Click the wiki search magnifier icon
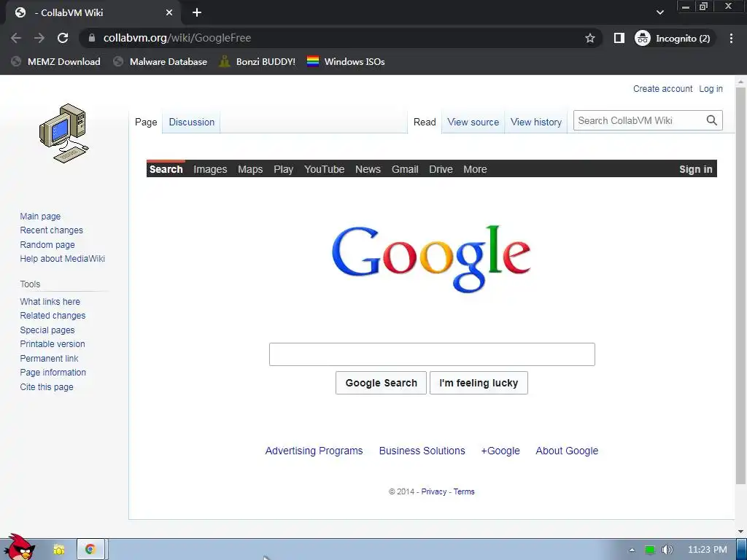 click(x=712, y=120)
